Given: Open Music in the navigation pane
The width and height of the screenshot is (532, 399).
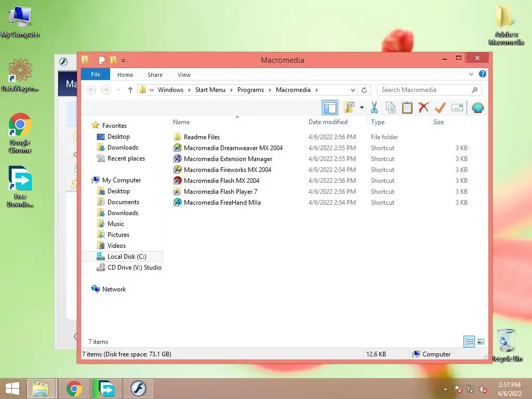Looking at the screenshot, I should 116,224.
